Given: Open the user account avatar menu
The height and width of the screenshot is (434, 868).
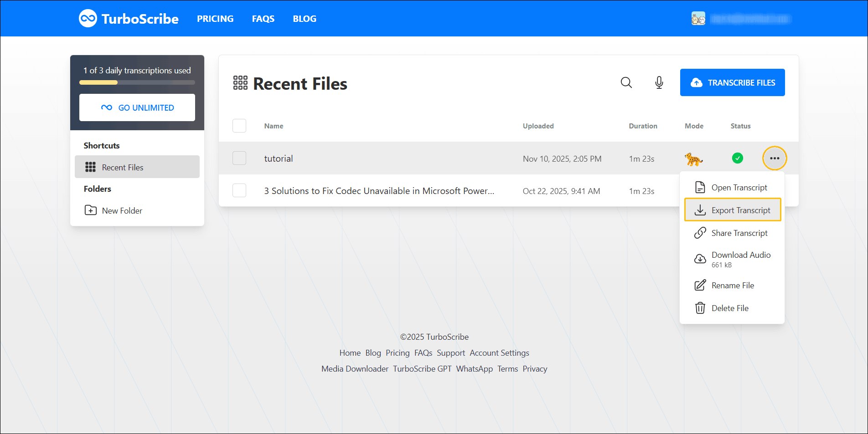Looking at the screenshot, I should point(698,18).
